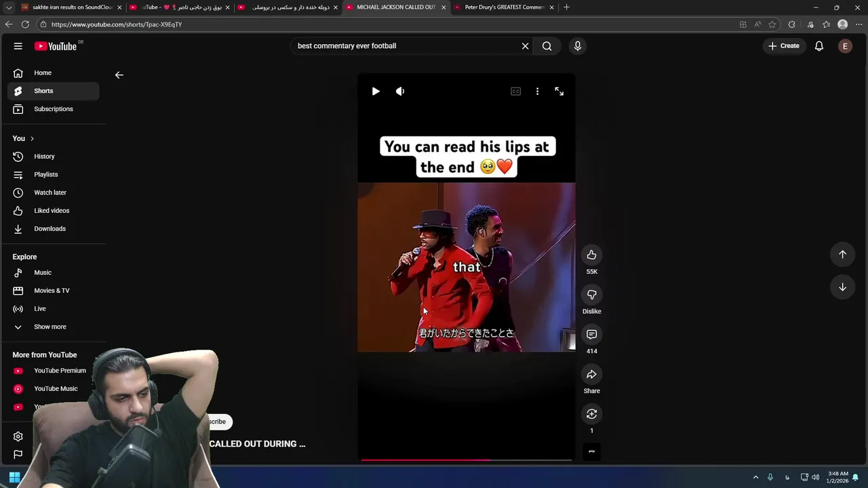
Task: Open the comments with 414 count
Action: coord(591,335)
